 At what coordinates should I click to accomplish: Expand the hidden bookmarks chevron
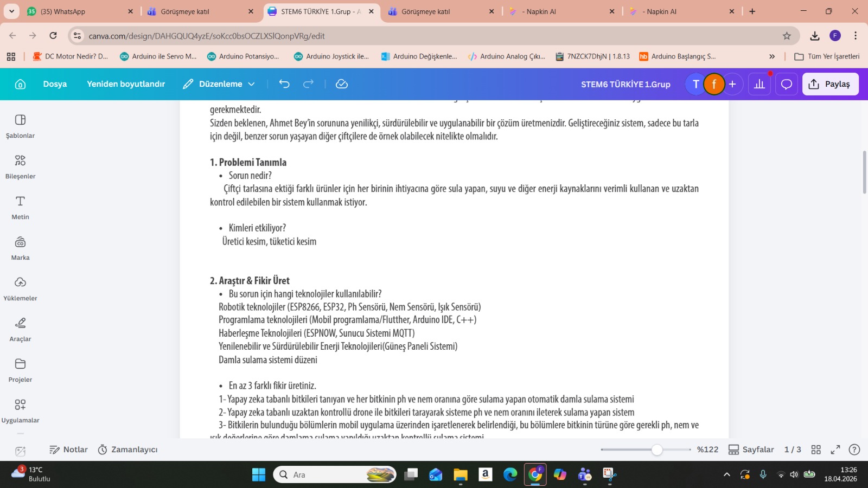click(772, 56)
